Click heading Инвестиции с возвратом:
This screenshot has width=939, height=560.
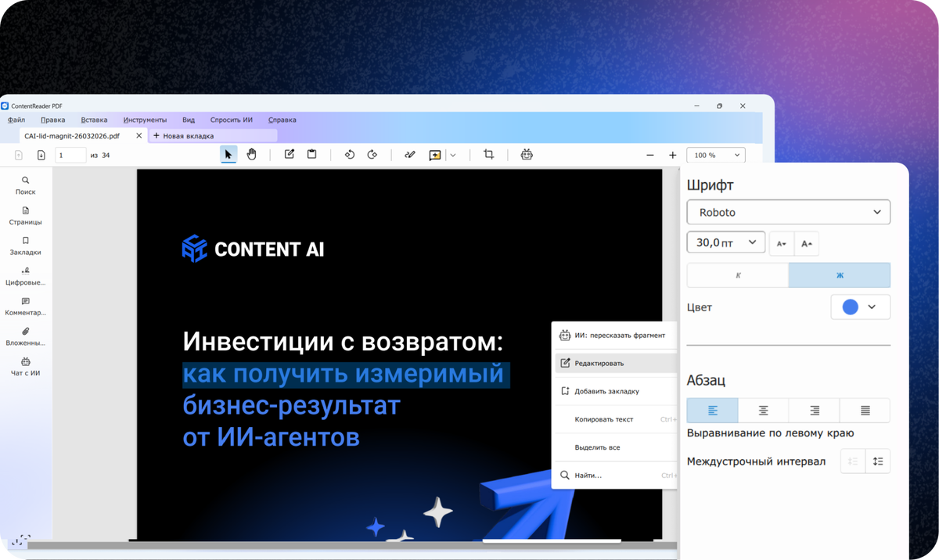click(343, 342)
